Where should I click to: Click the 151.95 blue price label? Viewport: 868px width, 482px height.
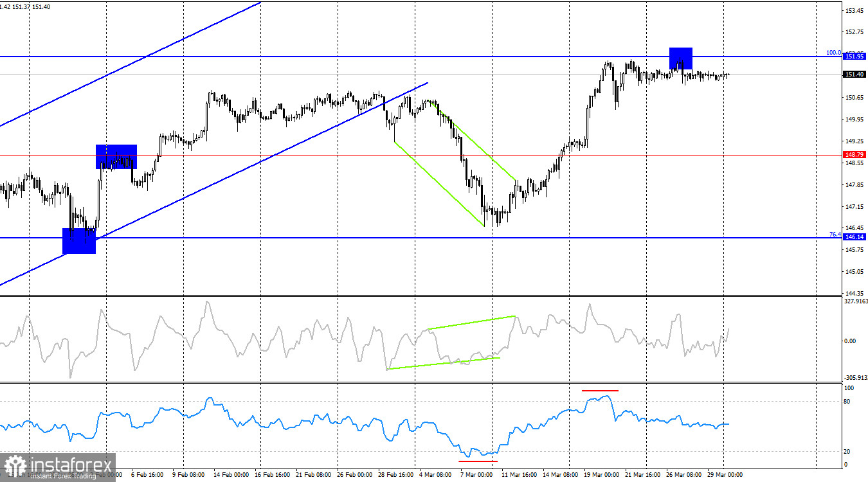854,57
